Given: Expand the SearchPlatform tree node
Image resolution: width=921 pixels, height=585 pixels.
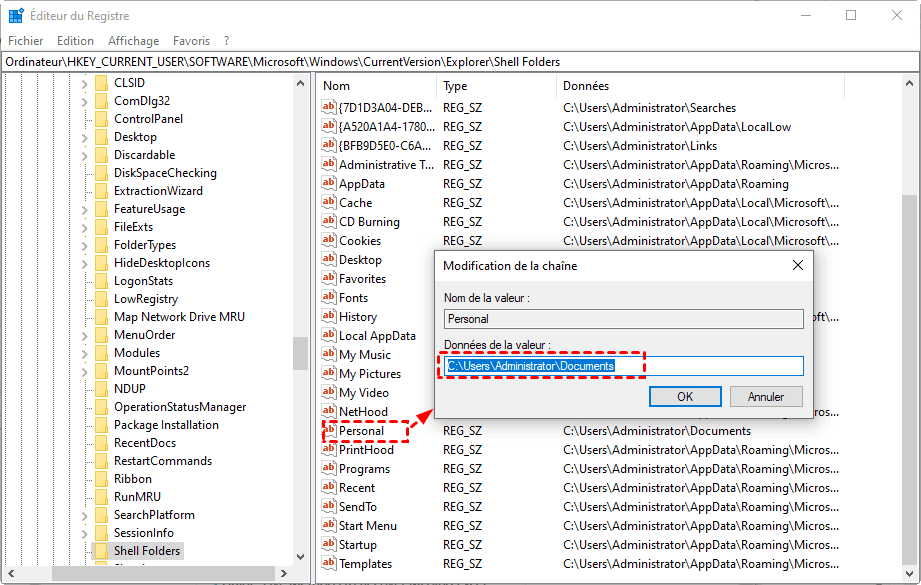Looking at the screenshot, I should click(x=85, y=516).
